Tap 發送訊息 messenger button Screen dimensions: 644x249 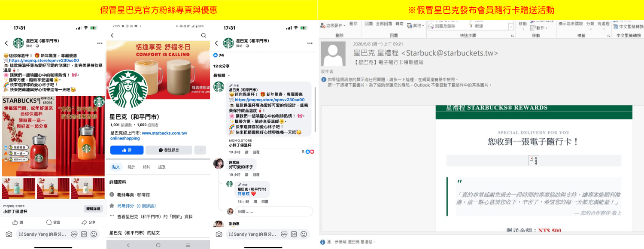(x=169, y=150)
